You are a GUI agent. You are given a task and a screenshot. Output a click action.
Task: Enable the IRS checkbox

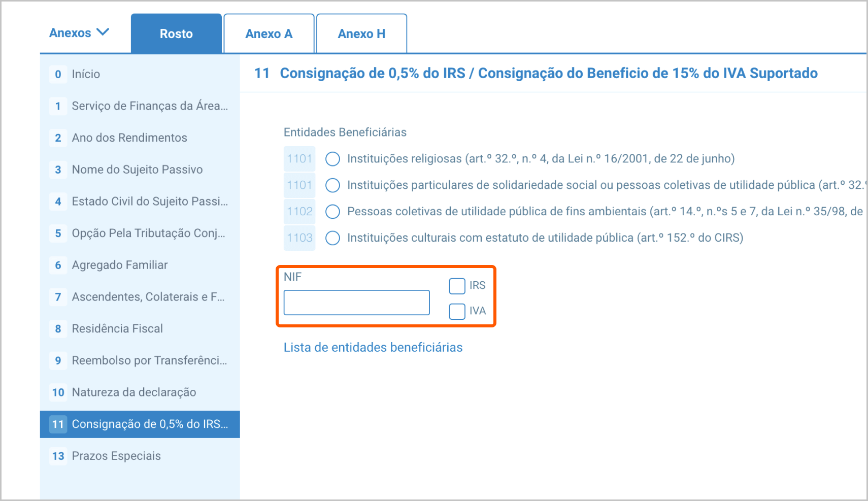point(457,286)
